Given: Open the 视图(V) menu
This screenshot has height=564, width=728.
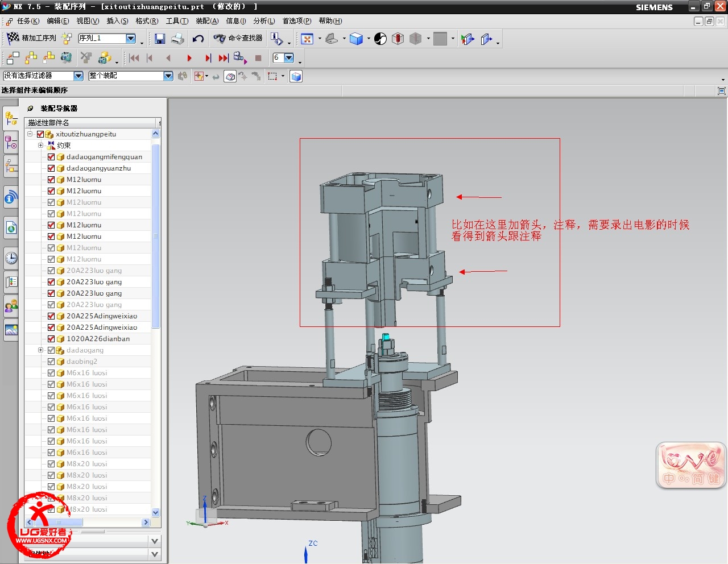Looking at the screenshot, I should [x=88, y=21].
